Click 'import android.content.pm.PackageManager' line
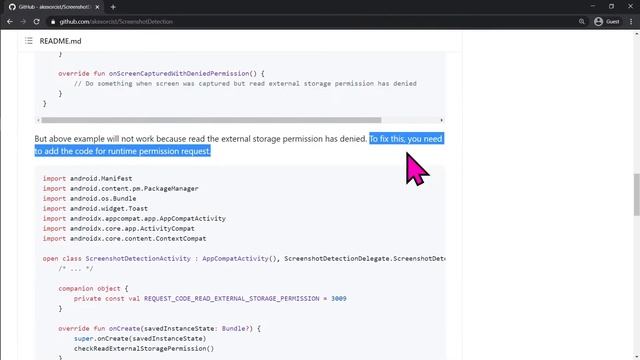Image resolution: width=640 pixels, height=360 pixels. pos(120,189)
